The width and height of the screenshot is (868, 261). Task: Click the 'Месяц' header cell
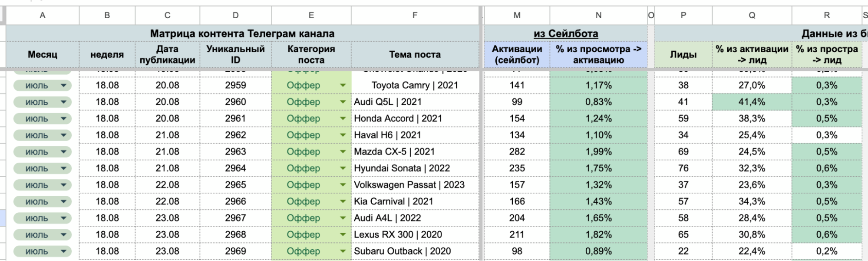click(x=43, y=54)
